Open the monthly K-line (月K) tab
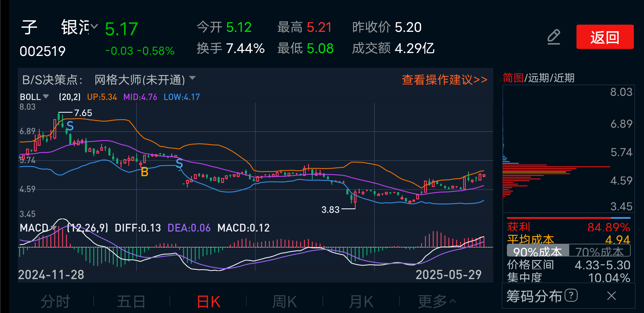The width and height of the screenshot is (644, 313). click(361, 301)
